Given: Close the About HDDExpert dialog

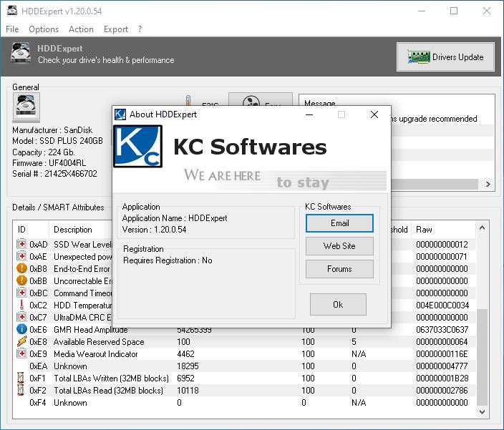Looking at the screenshot, I should pyautogui.click(x=374, y=114).
